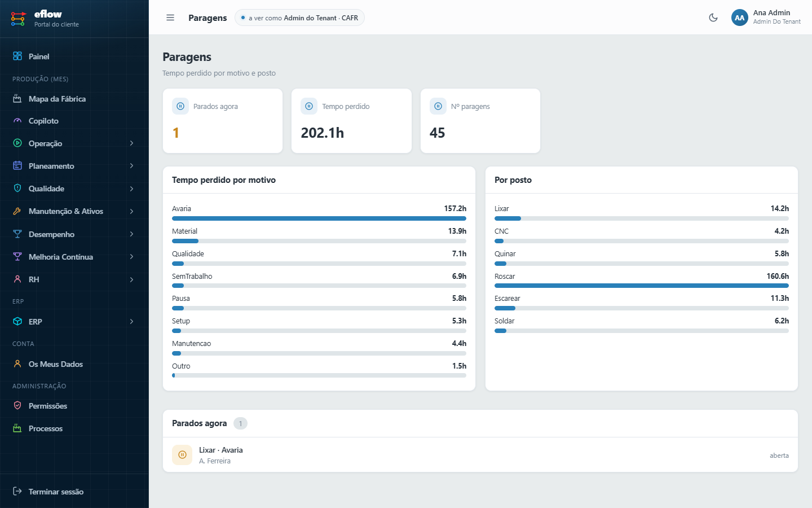Screen dimensions: 812x508
Task: Click the Parados agora count badge
Action: (240, 423)
